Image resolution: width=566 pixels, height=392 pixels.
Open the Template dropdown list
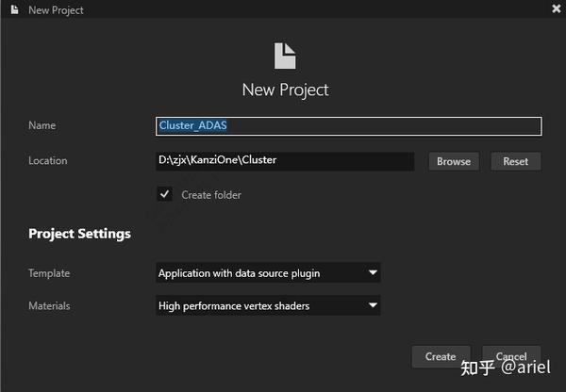268,273
